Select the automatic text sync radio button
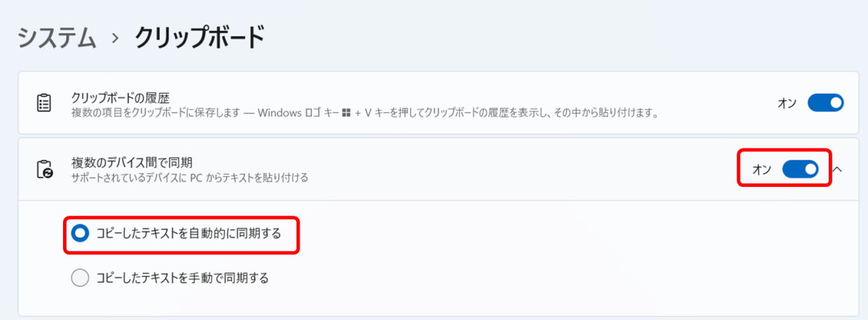The height and width of the screenshot is (320, 868). (80, 233)
